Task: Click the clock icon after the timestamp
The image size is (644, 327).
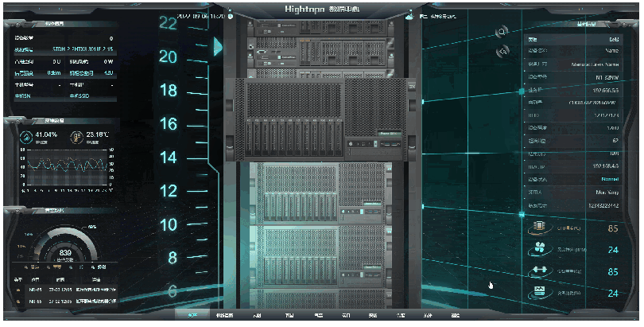Action: pos(230,16)
